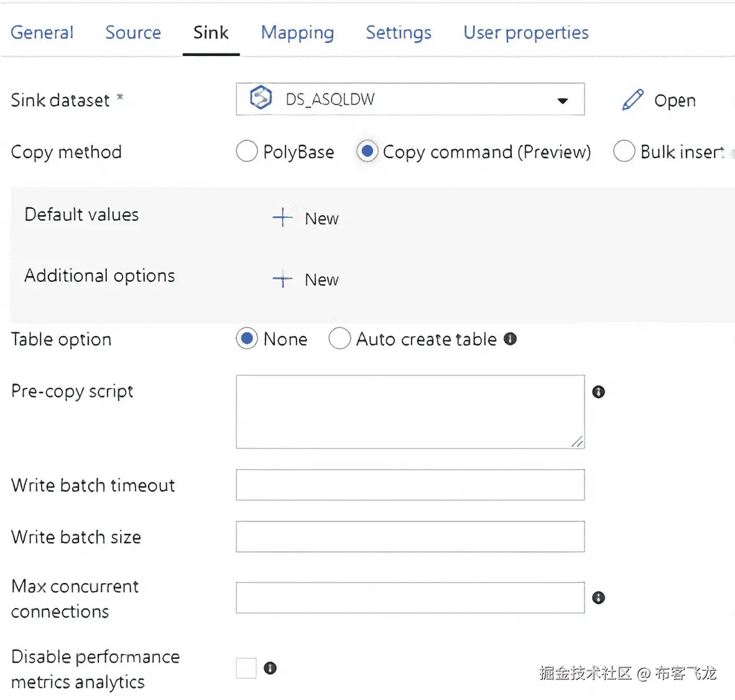
Task: Open the Settings tab
Action: pyautogui.click(x=398, y=32)
